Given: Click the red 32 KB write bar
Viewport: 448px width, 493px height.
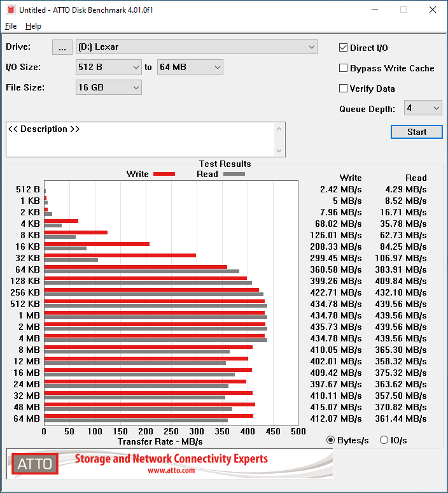Looking at the screenshot, I should tap(120, 255).
